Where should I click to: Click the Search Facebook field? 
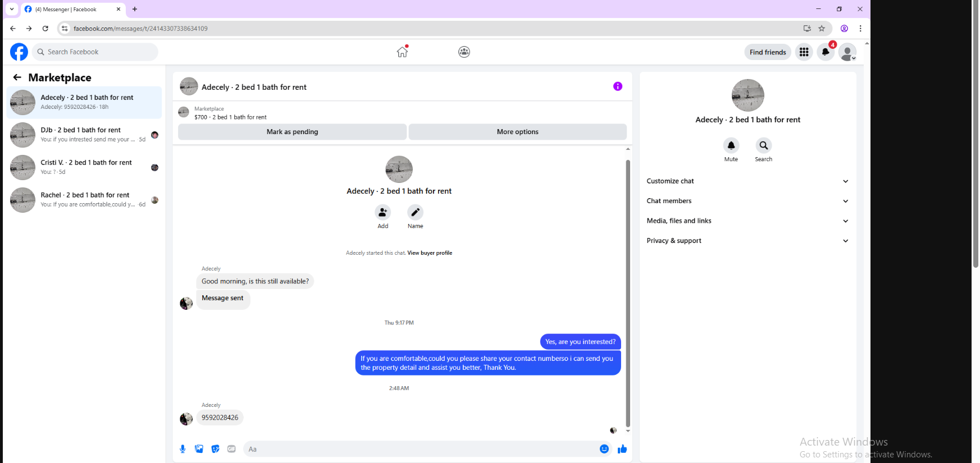point(95,52)
